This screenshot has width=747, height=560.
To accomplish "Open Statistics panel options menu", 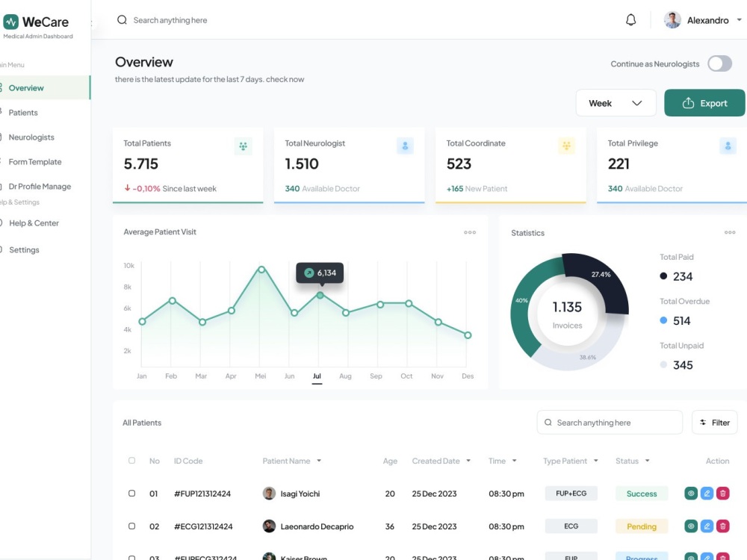I will coord(730,232).
